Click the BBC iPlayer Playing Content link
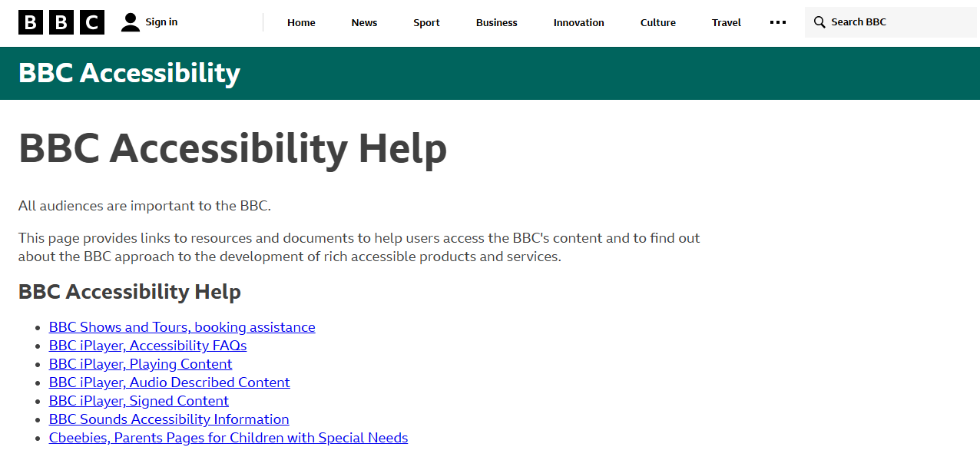This screenshot has width=980, height=457. (x=141, y=363)
